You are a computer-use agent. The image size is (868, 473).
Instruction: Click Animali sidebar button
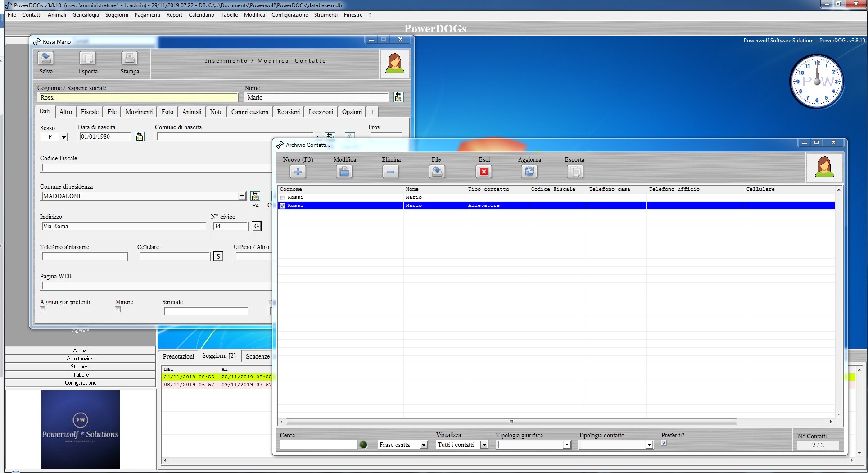pos(81,350)
